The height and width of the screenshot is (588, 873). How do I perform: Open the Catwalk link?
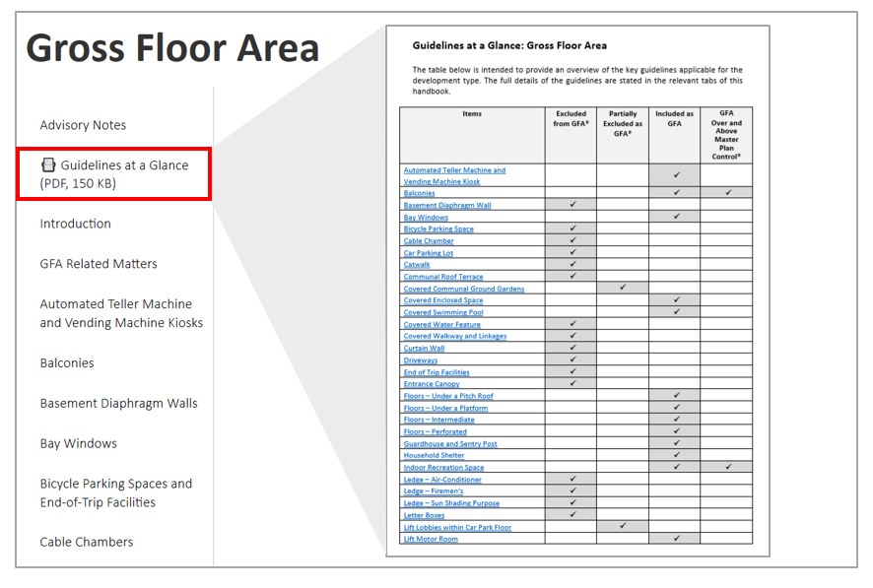click(417, 265)
